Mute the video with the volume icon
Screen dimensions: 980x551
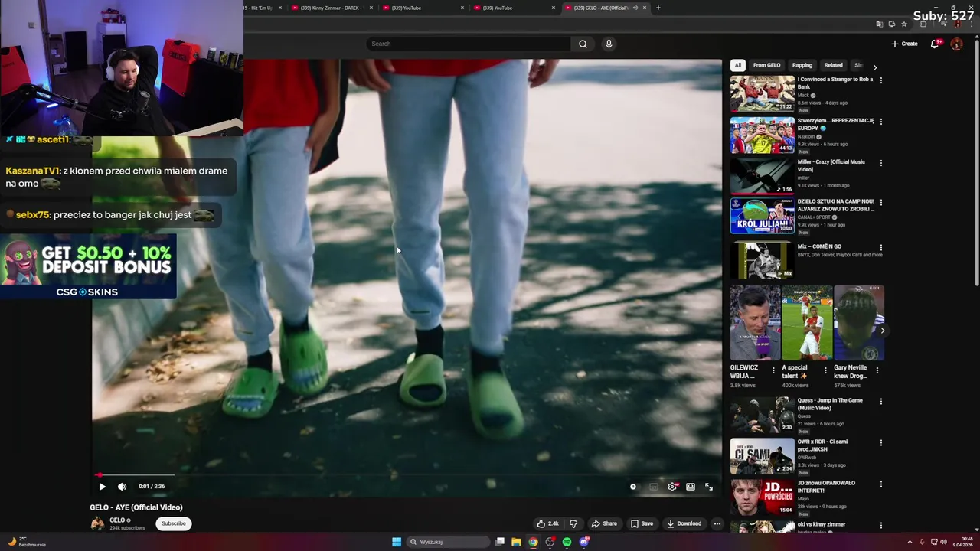tap(122, 486)
